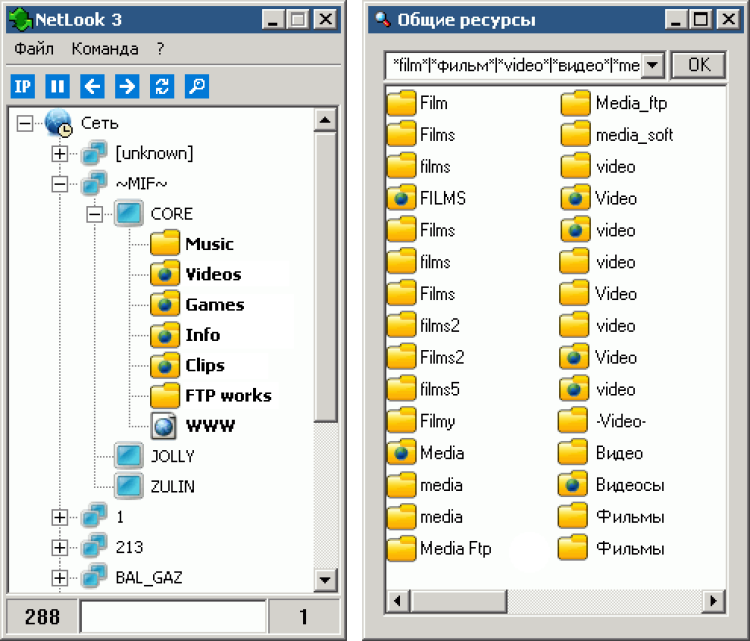Expand the BAL_GAZ workgroup node

coord(59,578)
